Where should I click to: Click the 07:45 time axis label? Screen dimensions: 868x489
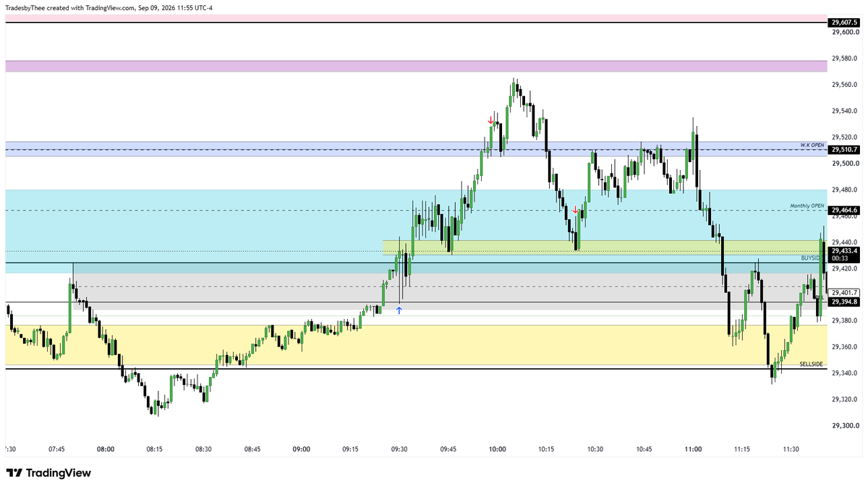click(x=56, y=449)
